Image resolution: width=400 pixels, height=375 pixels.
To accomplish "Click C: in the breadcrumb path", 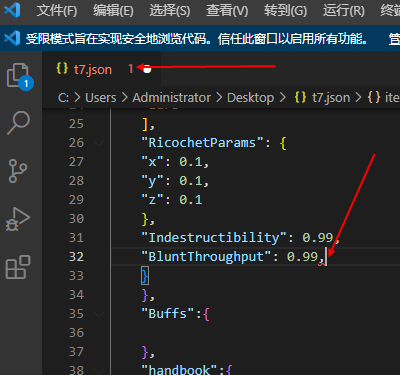I will pos(63,98).
